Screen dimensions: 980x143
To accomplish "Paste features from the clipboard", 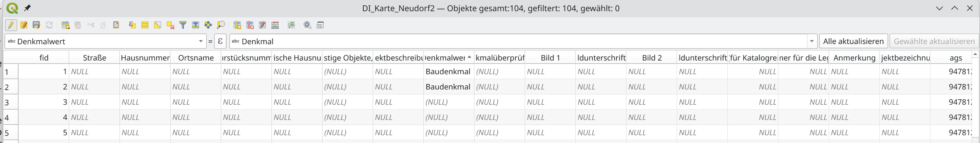I will click(116, 25).
